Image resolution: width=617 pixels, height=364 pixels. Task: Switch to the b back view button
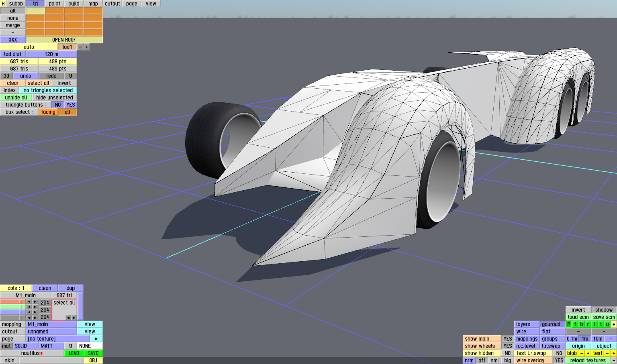tap(582, 324)
